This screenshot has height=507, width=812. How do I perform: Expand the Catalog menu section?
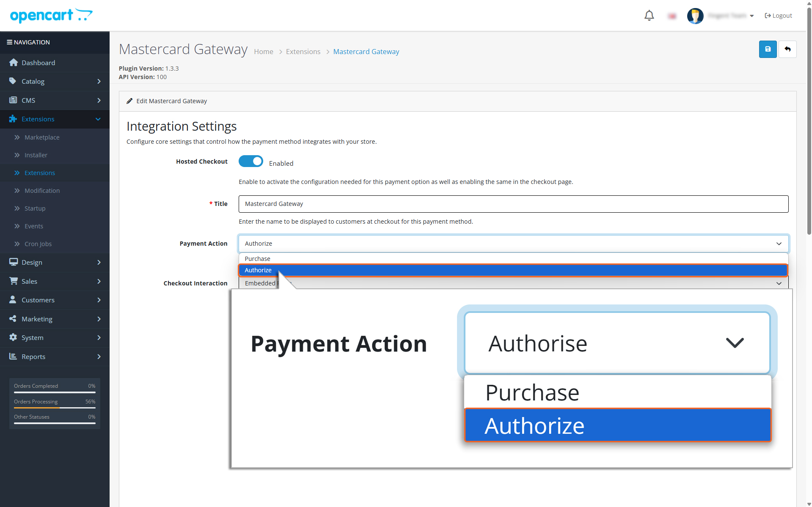pyautogui.click(x=55, y=81)
